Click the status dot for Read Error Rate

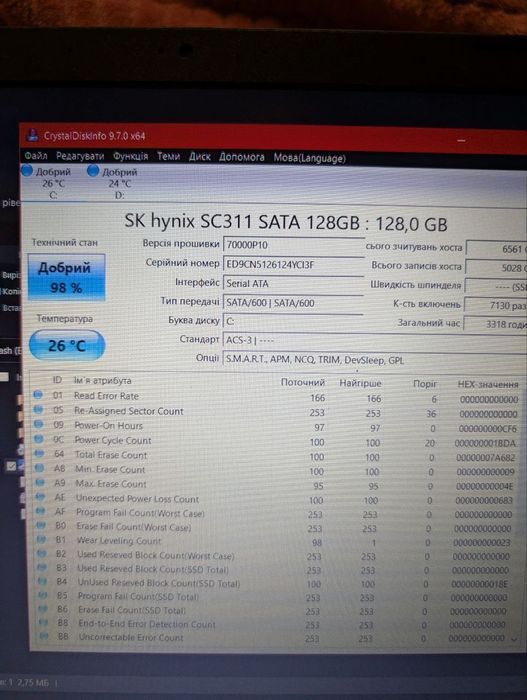38,395
